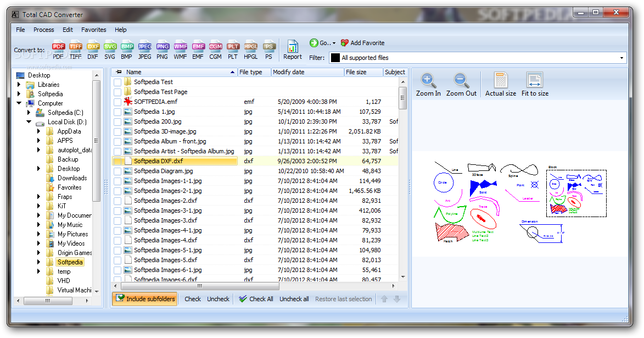
Task: Open the Favorites menu
Action: pos(94,30)
